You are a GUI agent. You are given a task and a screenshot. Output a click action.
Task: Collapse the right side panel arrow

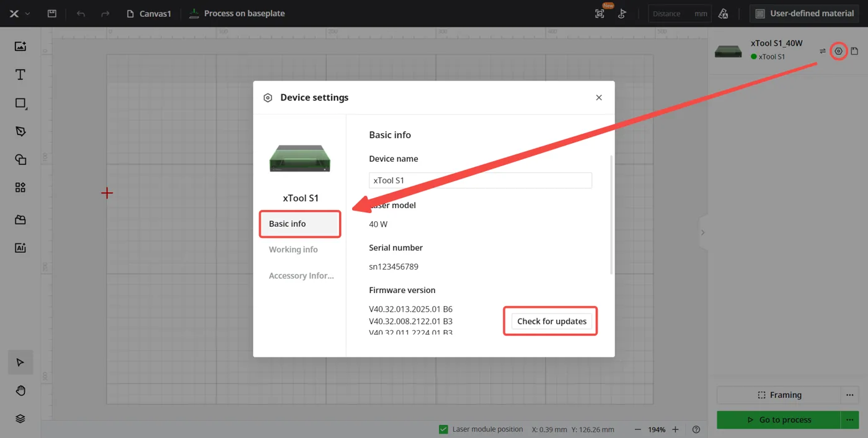[703, 232]
